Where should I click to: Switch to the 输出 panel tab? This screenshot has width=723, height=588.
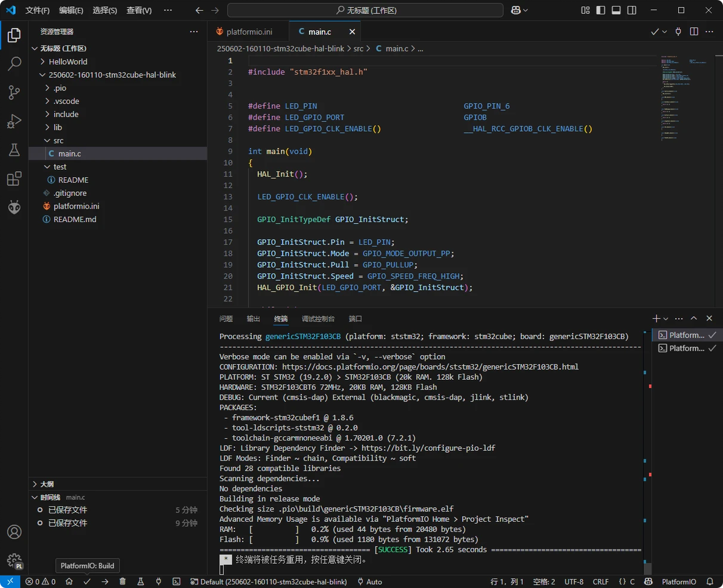coord(253,319)
